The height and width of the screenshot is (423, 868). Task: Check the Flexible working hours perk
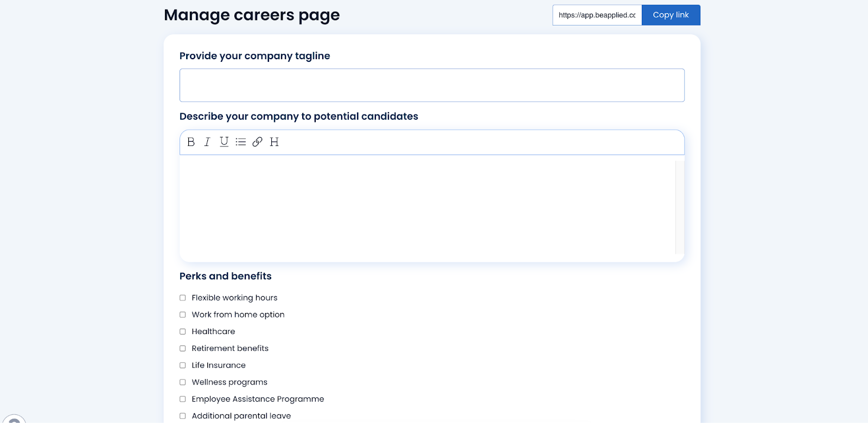[x=183, y=298]
